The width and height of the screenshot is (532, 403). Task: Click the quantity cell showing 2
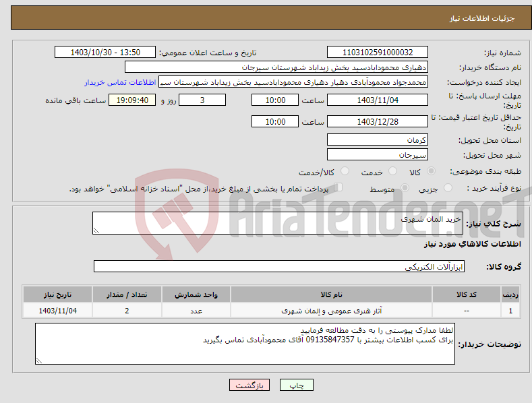tap(127, 311)
